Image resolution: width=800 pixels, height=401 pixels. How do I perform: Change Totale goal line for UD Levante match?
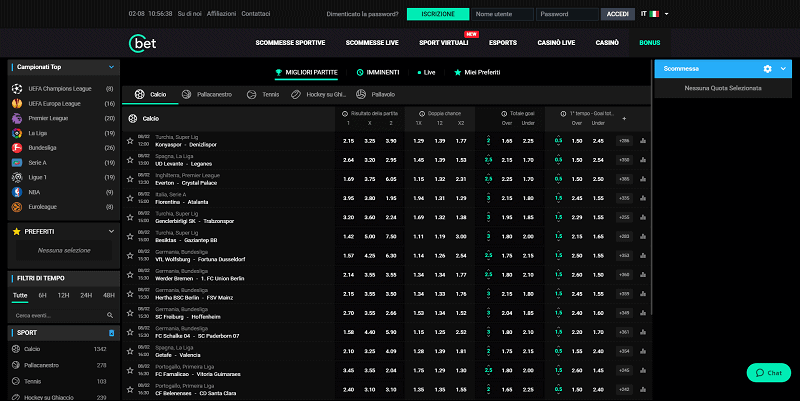click(488, 160)
